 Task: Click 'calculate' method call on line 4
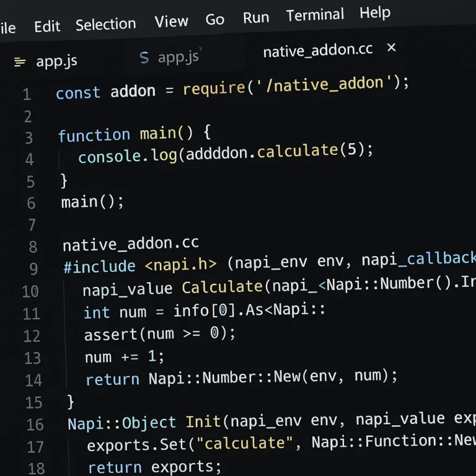point(297,150)
